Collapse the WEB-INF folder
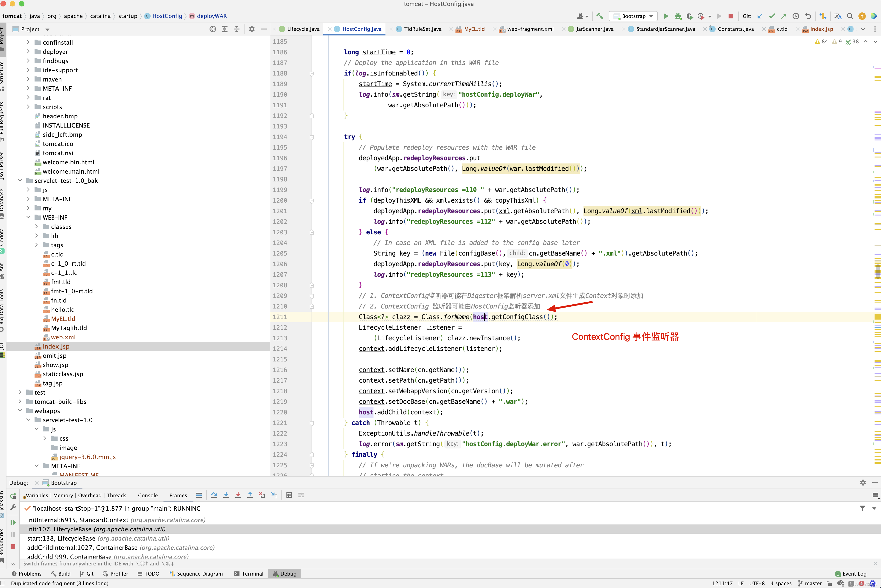 coord(28,218)
